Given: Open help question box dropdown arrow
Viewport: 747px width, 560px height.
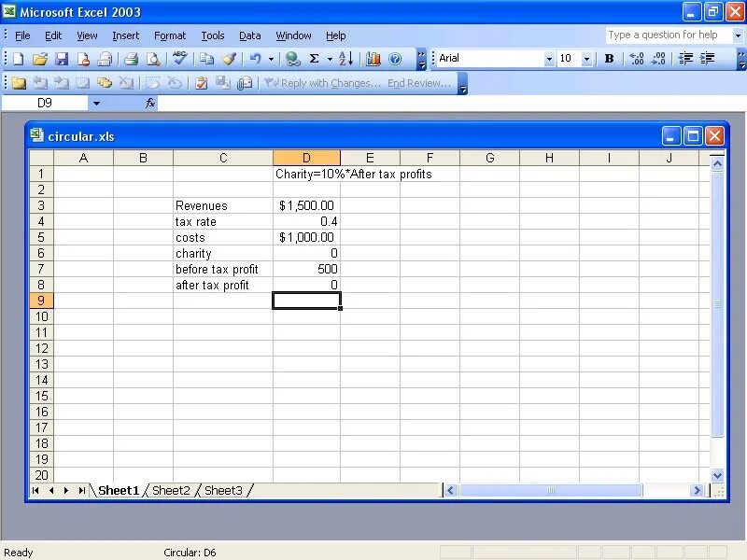Looking at the screenshot, I should 738,35.
